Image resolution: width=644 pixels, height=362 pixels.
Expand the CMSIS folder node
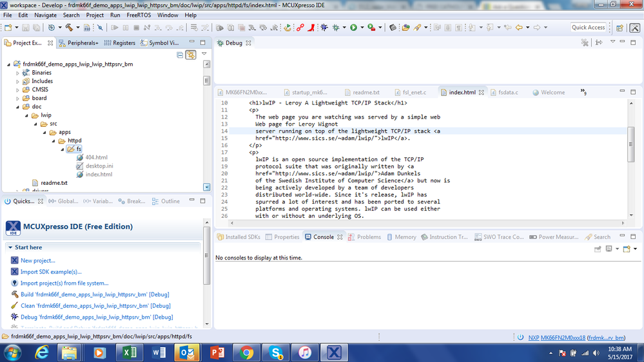17,90
